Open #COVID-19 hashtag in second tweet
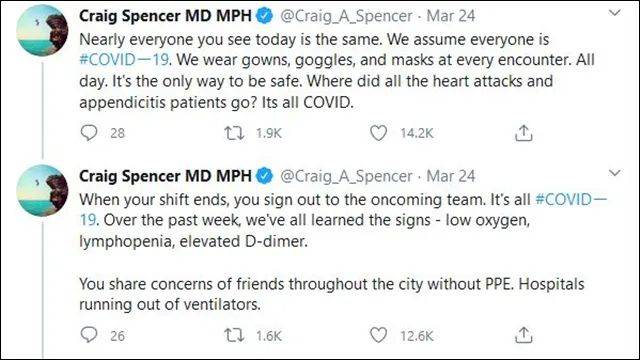This screenshot has width=640, height=360. [x=571, y=200]
